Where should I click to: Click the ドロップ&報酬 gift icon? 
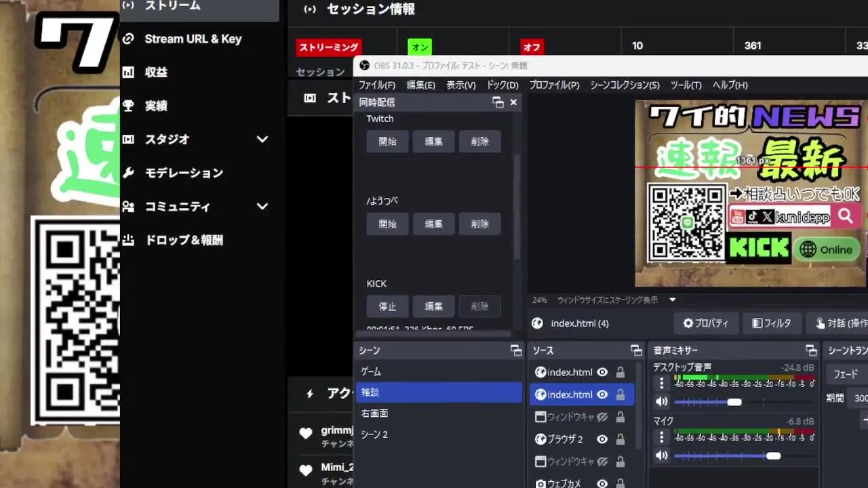(x=128, y=240)
